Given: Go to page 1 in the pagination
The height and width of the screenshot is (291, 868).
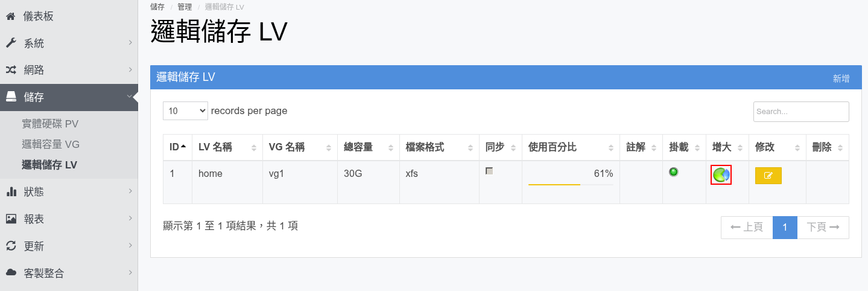Looking at the screenshot, I should click(785, 227).
